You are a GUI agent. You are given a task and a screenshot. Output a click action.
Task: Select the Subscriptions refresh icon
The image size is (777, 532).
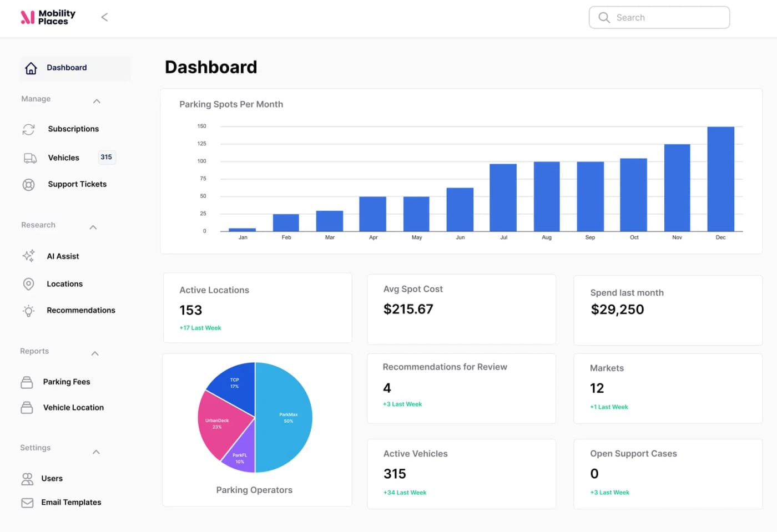28,129
